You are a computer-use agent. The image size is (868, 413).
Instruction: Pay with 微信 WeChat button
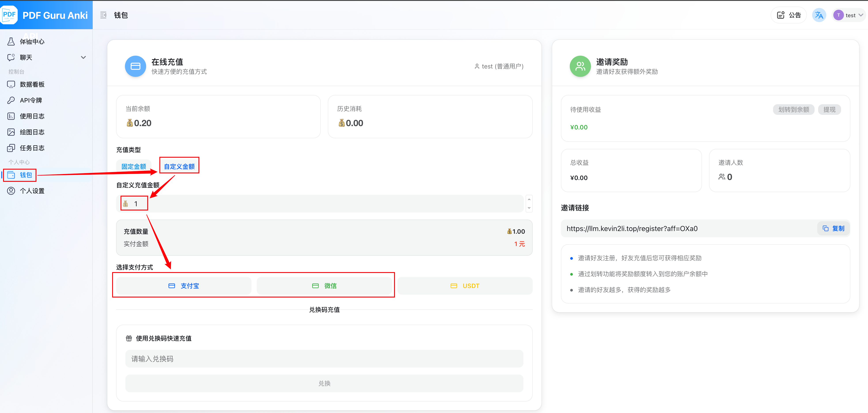click(x=324, y=286)
